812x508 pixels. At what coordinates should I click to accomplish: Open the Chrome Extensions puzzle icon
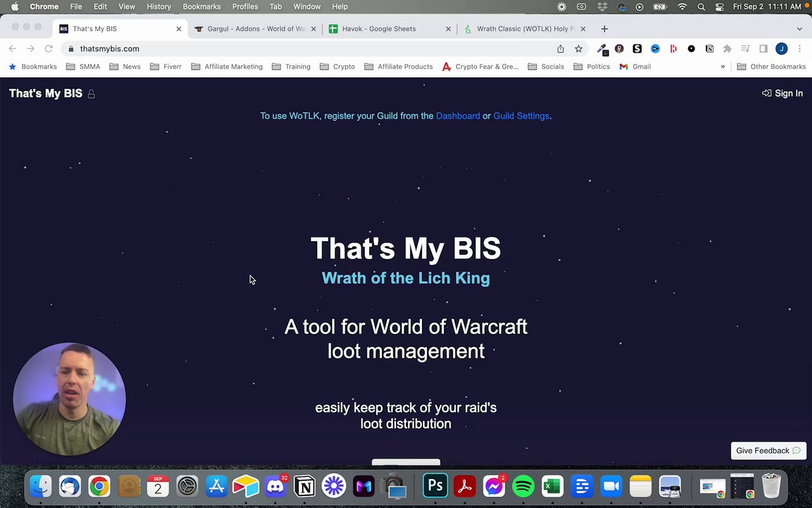click(x=727, y=49)
